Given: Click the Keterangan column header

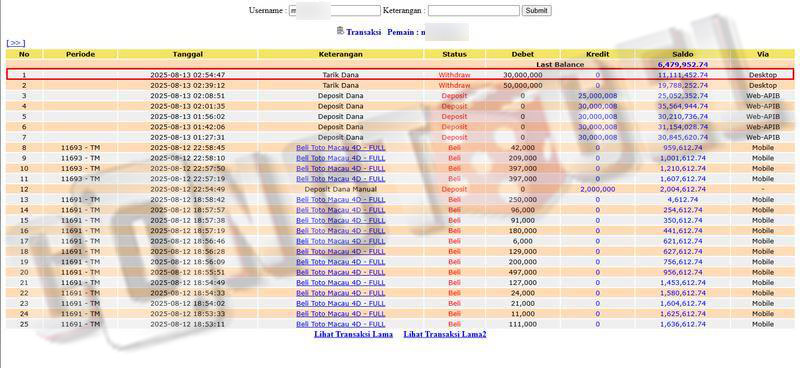Looking at the screenshot, I should (x=341, y=54).
